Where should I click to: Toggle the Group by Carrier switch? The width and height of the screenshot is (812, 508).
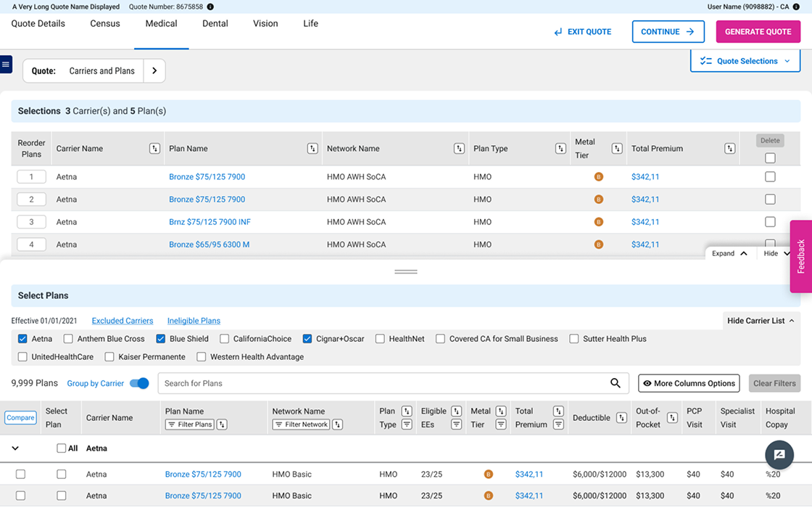coord(138,383)
